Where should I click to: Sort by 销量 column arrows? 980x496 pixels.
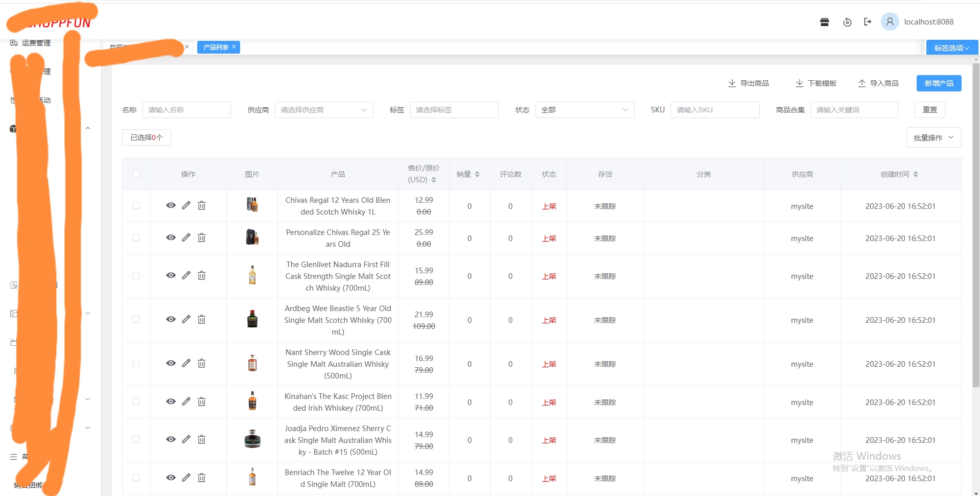pos(477,174)
